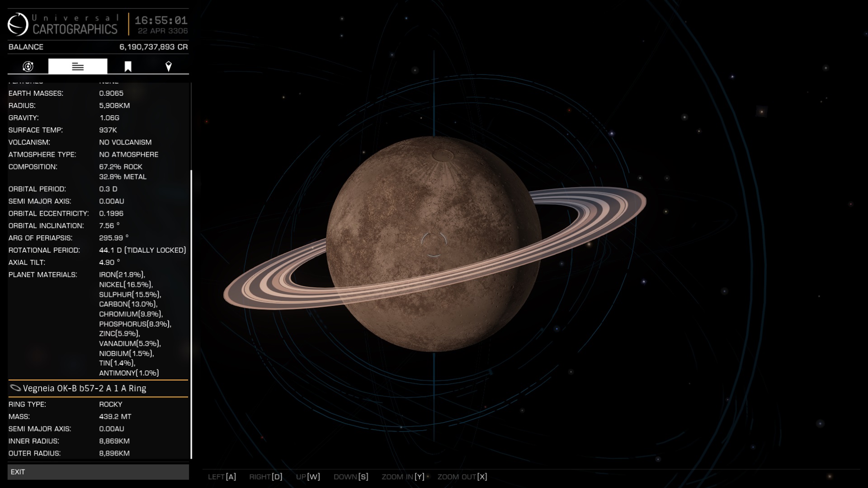Click DOWN [S] camera control
The height and width of the screenshot is (488, 868).
pos(351,477)
